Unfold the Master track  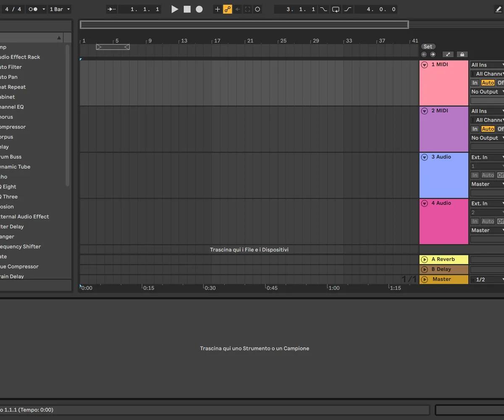[x=424, y=279]
